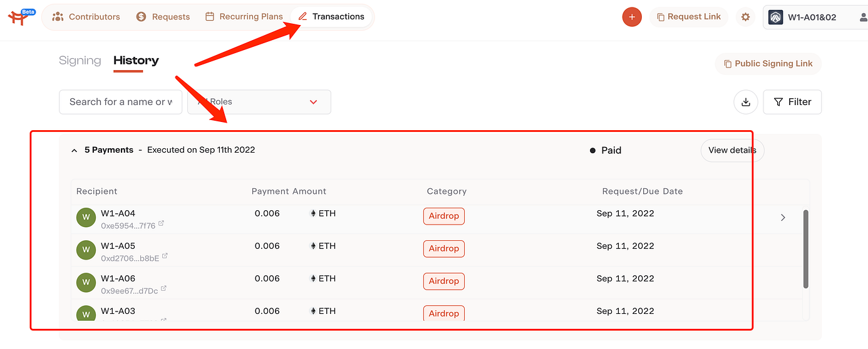868x349 pixels.
Task: Open W1-A04 address external link icon
Action: [x=162, y=224]
